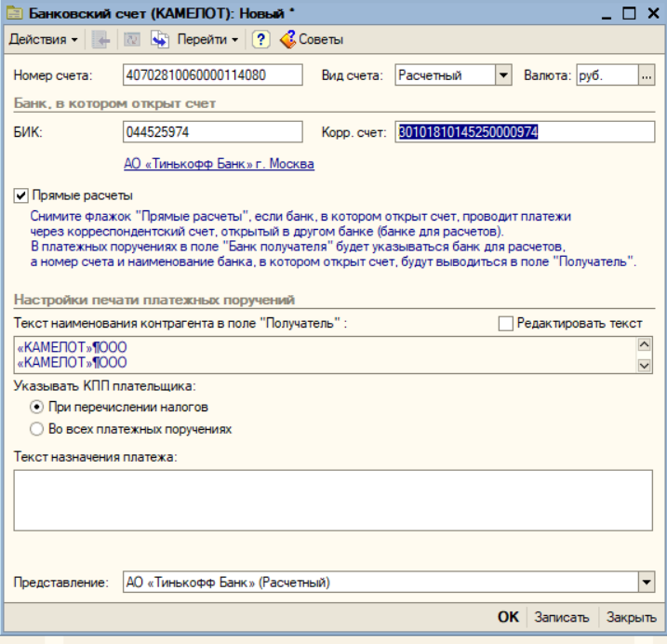This screenshot has height=644, width=667.
Task: Click into the Номер счета field
Action: tap(213, 75)
